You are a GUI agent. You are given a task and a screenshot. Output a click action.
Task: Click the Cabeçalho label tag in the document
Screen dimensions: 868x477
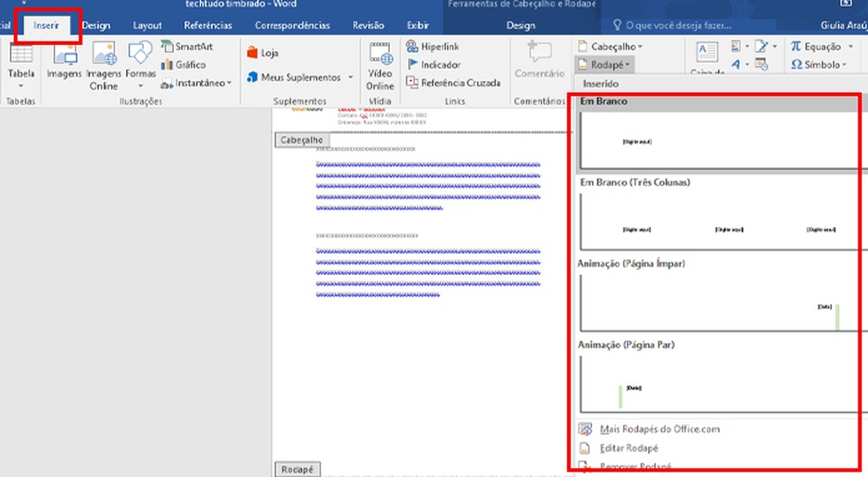tap(302, 140)
